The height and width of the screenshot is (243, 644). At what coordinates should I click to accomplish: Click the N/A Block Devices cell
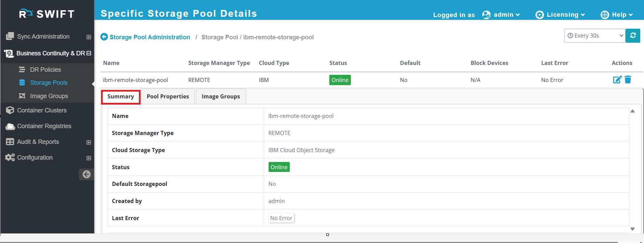(475, 80)
